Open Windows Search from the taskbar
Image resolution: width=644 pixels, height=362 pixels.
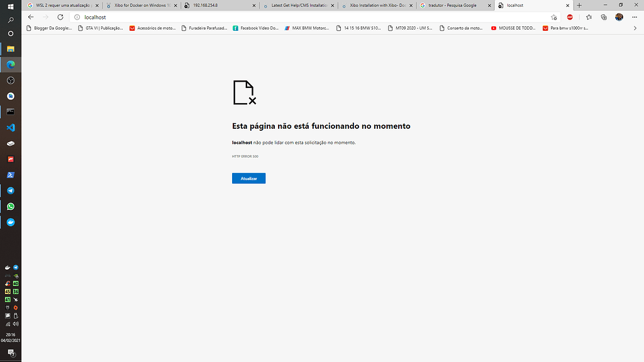(x=11, y=19)
